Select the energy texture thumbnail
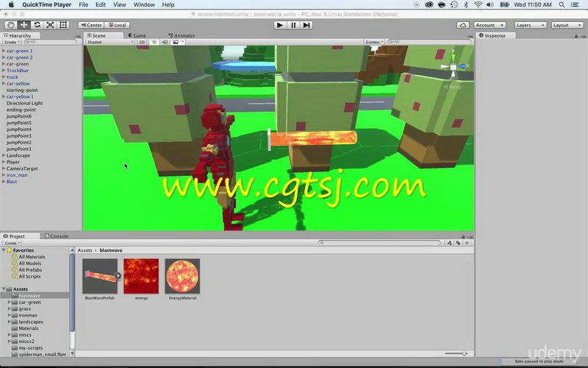The height and width of the screenshot is (368, 588). pos(141,276)
